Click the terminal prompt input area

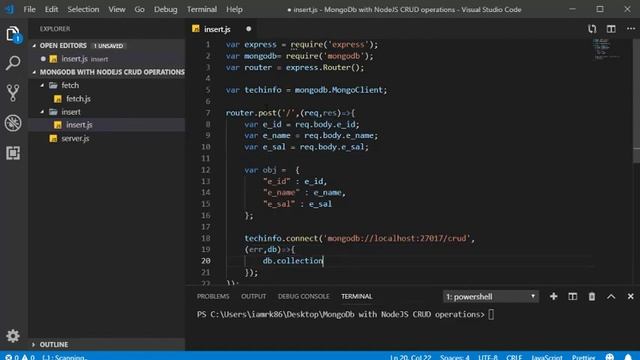point(491,314)
